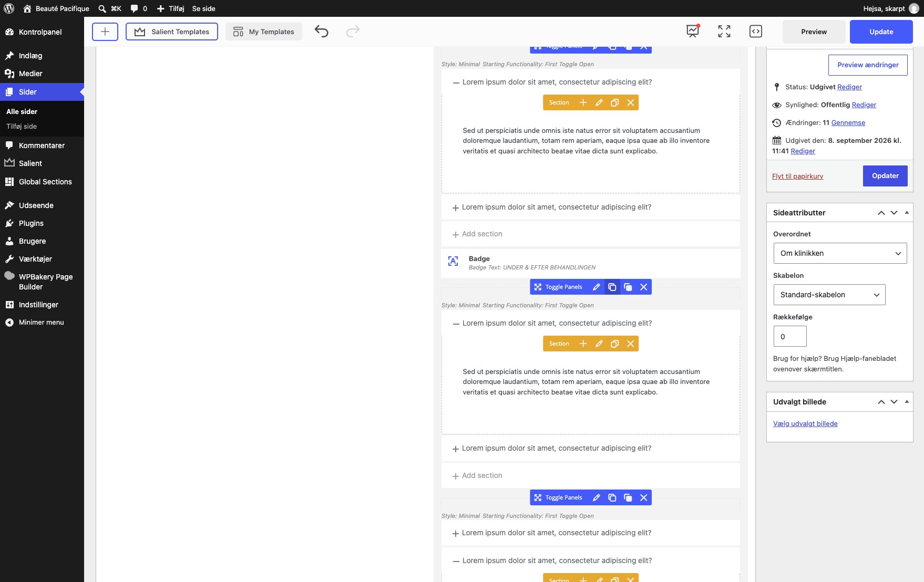Open the custom code editor icon
Screen dimensions: 924x582
(755, 32)
